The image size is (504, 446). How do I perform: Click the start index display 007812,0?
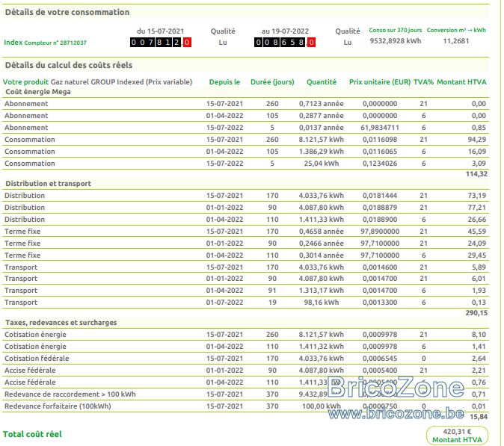(x=161, y=43)
